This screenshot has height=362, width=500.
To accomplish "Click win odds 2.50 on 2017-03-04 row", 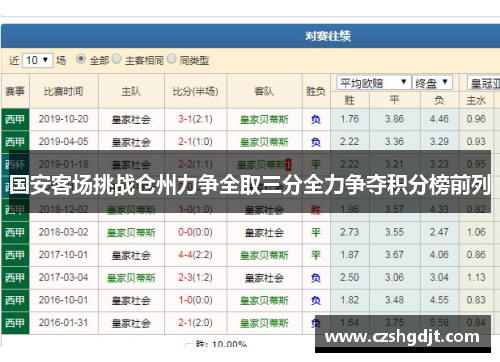I will coord(350,277).
